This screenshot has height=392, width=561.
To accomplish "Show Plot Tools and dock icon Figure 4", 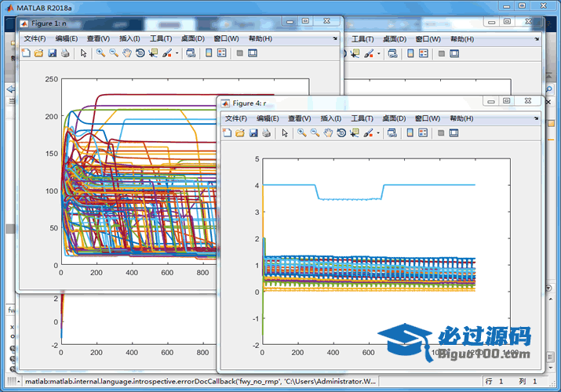I will (x=454, y=133).
